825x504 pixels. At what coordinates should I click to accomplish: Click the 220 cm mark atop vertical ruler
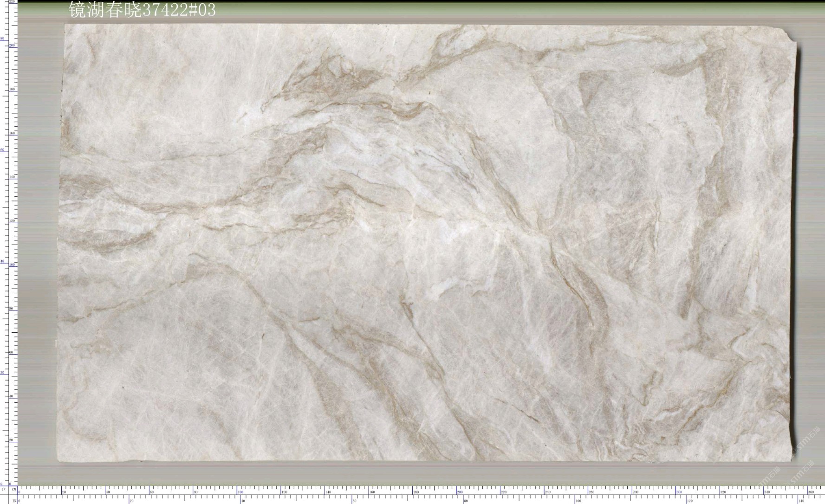pyautogui.click(x=12, y=2)
